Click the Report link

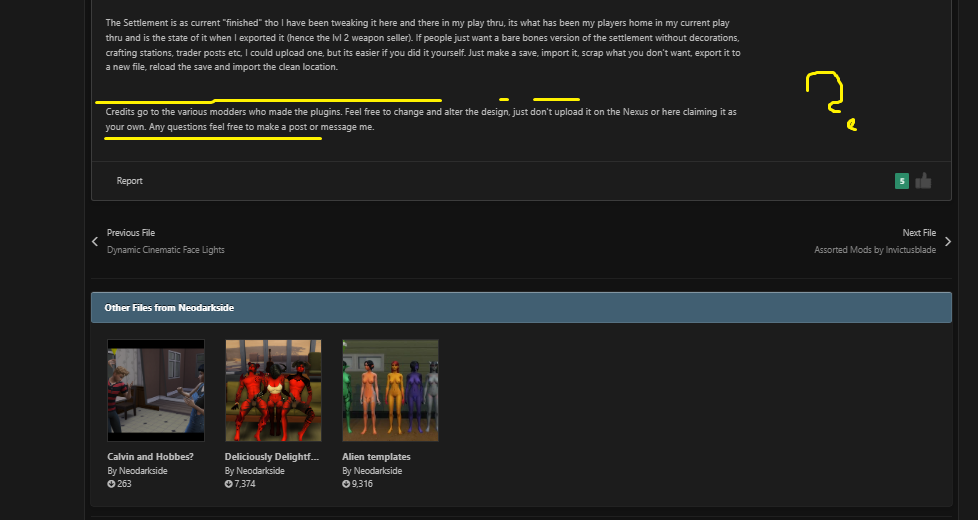[x=130, y=181]
